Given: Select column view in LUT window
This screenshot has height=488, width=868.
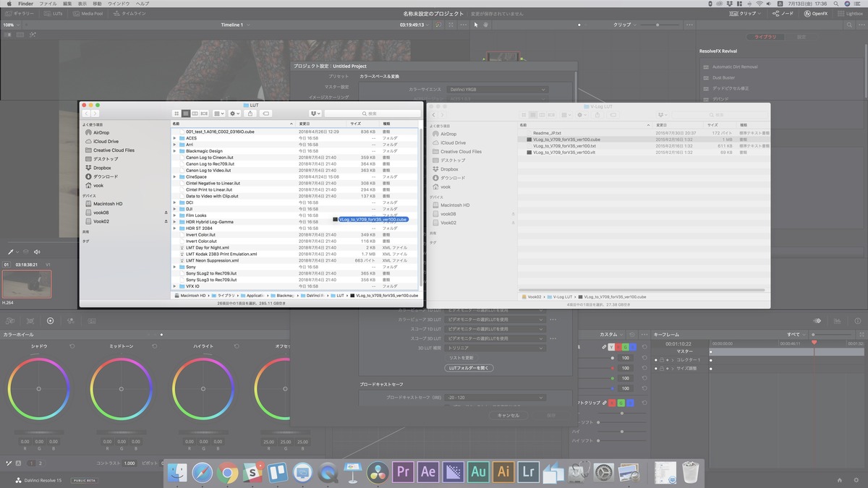Looking at the screenshot, I should 195,114.
